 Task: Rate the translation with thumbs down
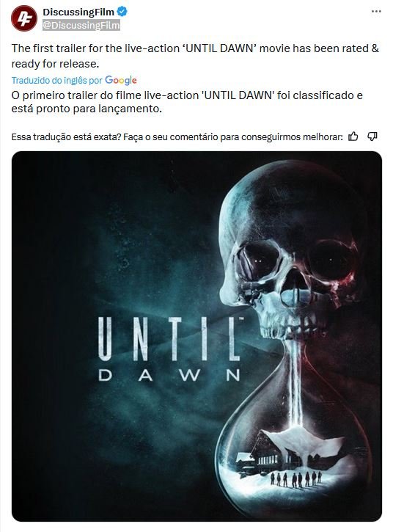click(x=372, y=136)
